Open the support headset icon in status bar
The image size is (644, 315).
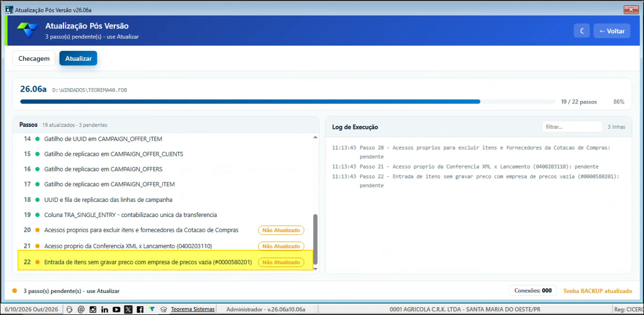70,309
